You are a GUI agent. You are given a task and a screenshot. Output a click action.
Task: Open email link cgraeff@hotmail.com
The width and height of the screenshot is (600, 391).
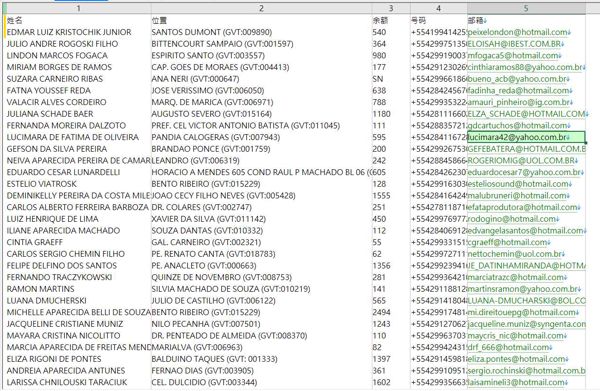(507, 242)
